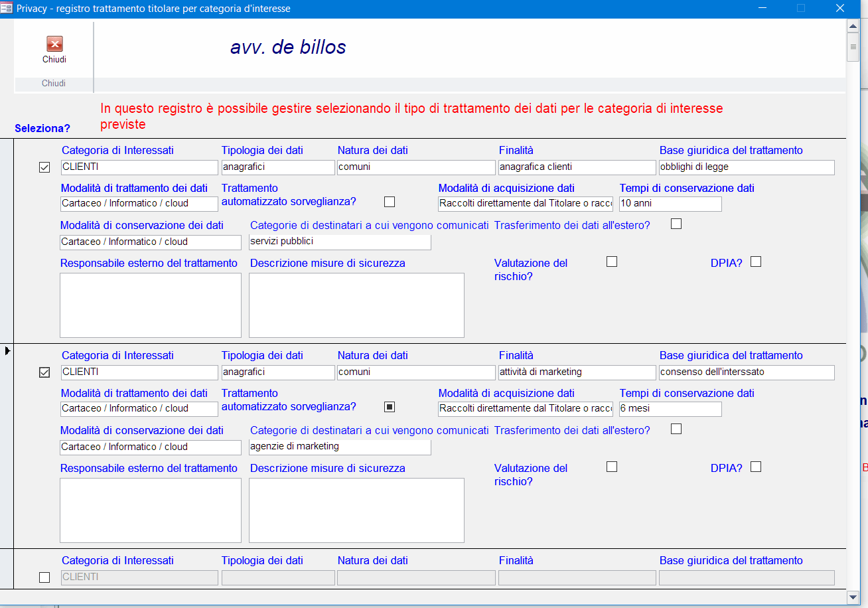Click the Tempi di conservazione field showing 6 mesi

670,409
